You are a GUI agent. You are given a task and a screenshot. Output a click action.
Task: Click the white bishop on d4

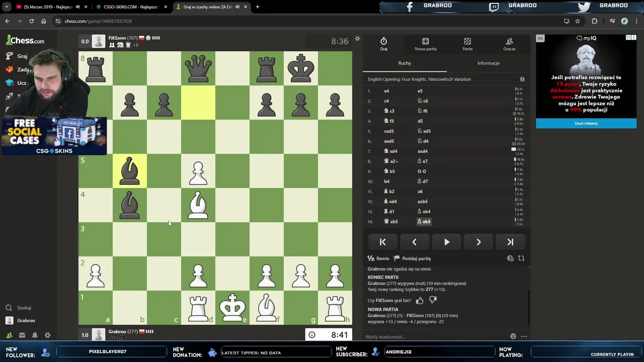198,205
